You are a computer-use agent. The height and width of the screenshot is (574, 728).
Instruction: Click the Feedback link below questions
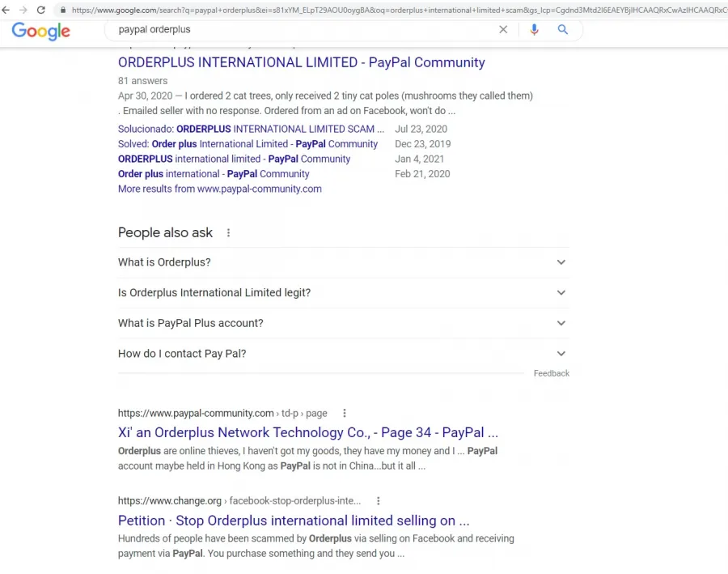tap(551, 373)
